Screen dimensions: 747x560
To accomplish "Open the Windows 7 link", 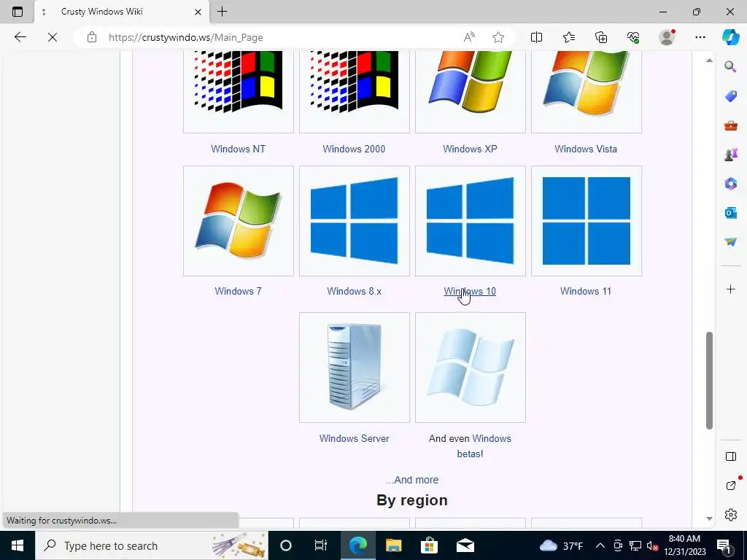I will tap(239, 291).
